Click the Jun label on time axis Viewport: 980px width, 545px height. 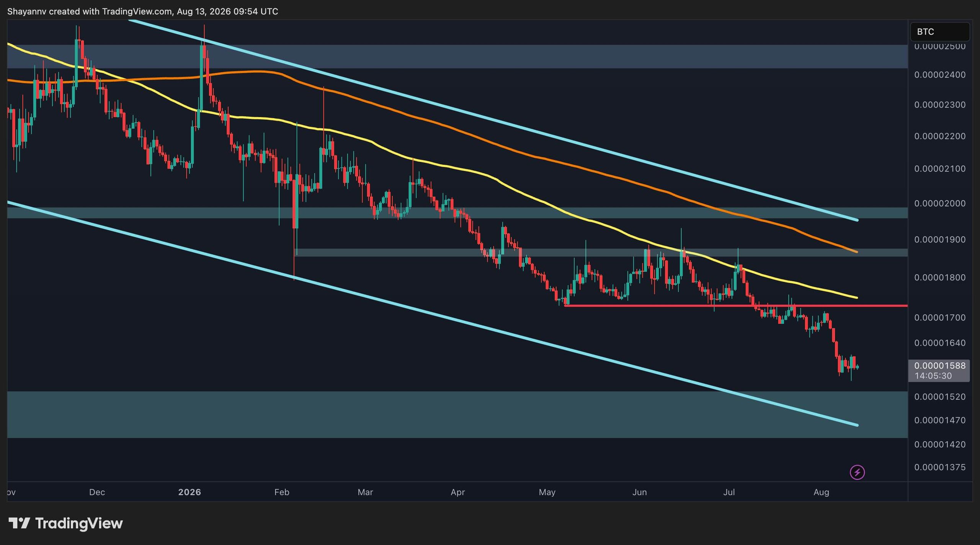(639, 492)
